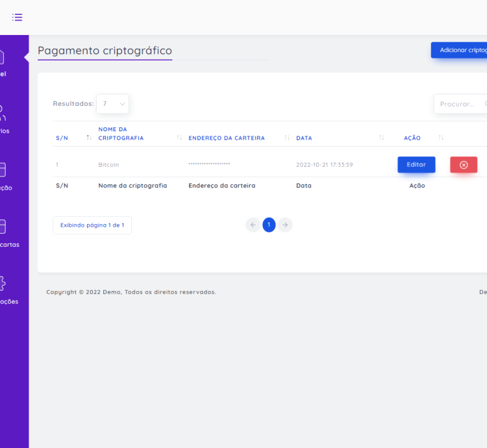Go to the next page arrow

(285, 225)
